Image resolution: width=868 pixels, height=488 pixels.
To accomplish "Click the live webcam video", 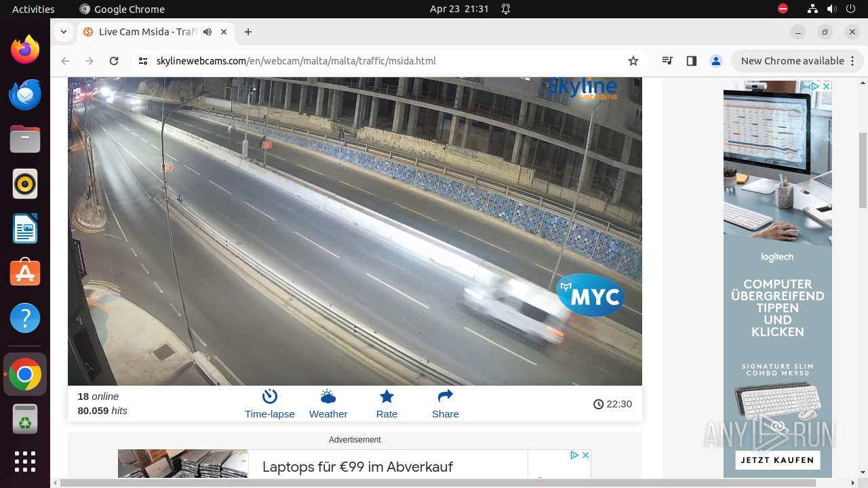I will (355, 231).
